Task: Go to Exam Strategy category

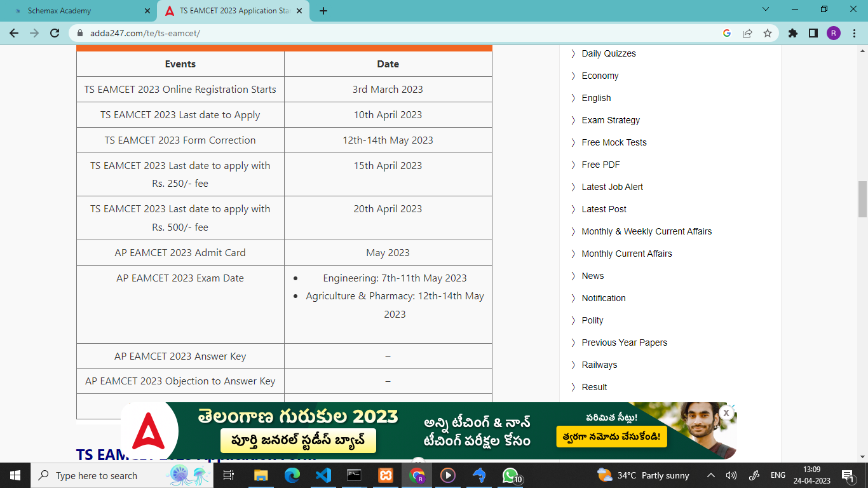Action: (x=611, y=120)
